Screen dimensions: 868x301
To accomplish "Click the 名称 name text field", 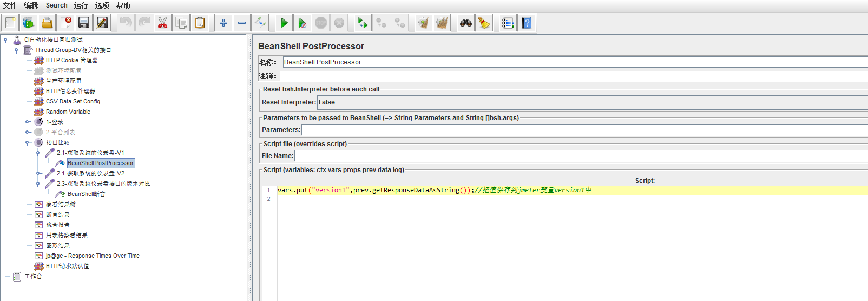I will click(574, 62).
